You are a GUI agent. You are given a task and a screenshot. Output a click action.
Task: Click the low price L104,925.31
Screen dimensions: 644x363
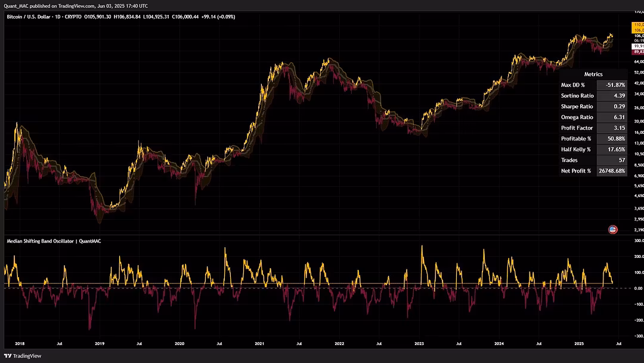pyautogui.click(x=156, y=17)
